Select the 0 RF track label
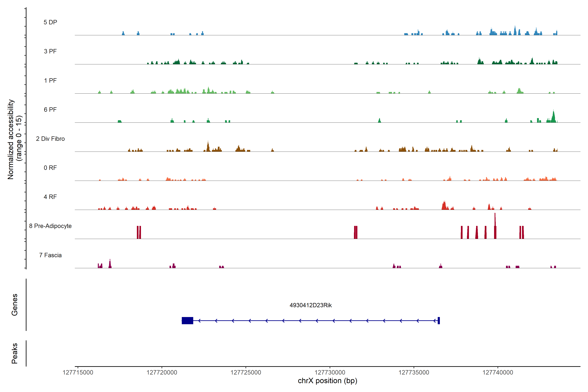Viewport: 588px width, 392px height. (x=50, y=168)
